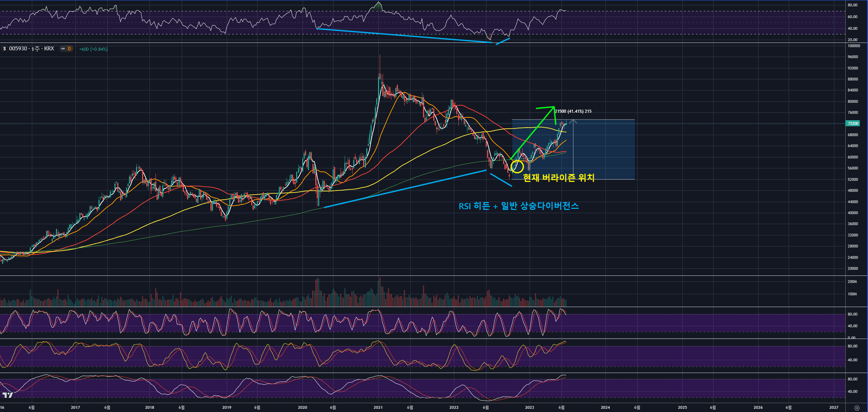
Task: Select the blue trendline on the RSI pane
Action: (404, 35)
